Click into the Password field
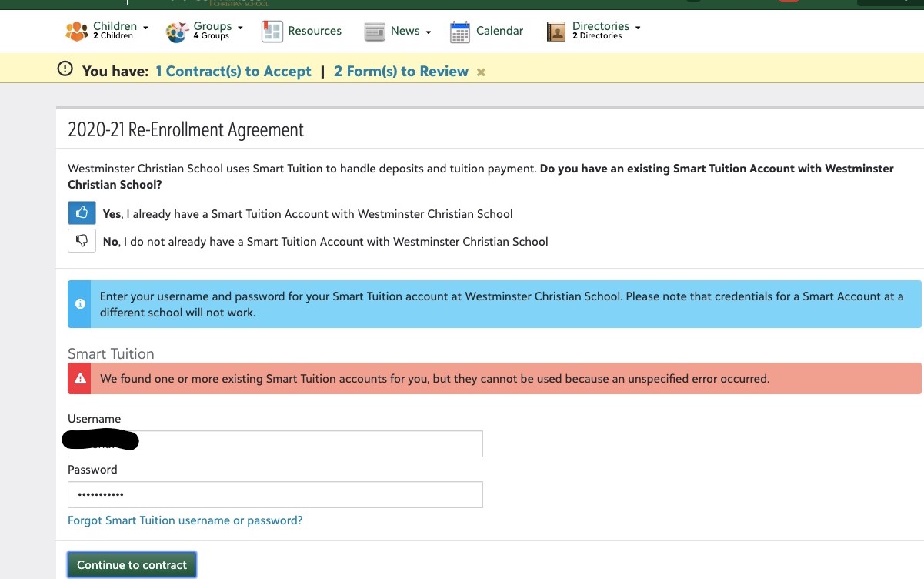This screenshot has height=579, width=924. (x=275, y=494)
